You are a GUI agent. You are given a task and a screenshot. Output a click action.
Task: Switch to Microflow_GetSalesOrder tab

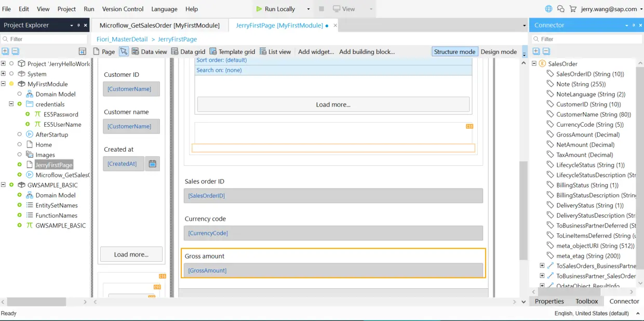coord(159,25)
